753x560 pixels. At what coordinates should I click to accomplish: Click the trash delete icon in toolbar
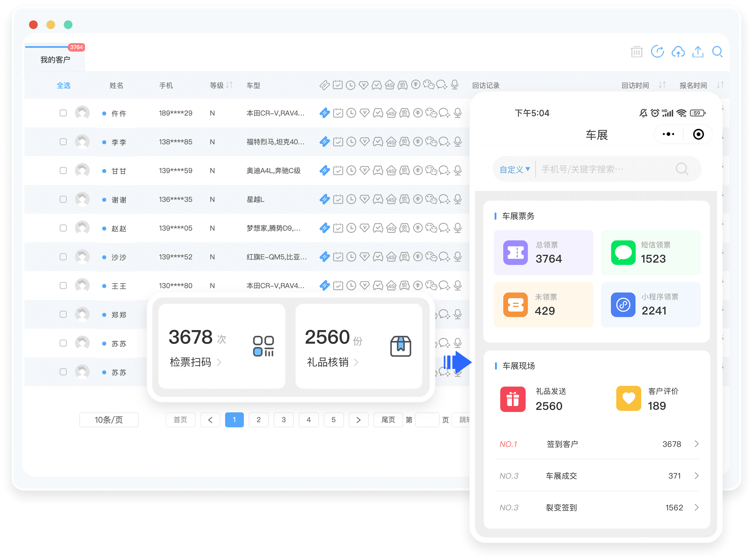(x=637, y=52)
